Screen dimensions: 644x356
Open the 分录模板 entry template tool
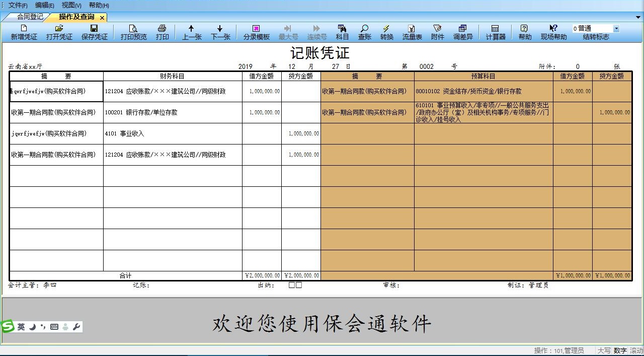(x=256, y=32)
